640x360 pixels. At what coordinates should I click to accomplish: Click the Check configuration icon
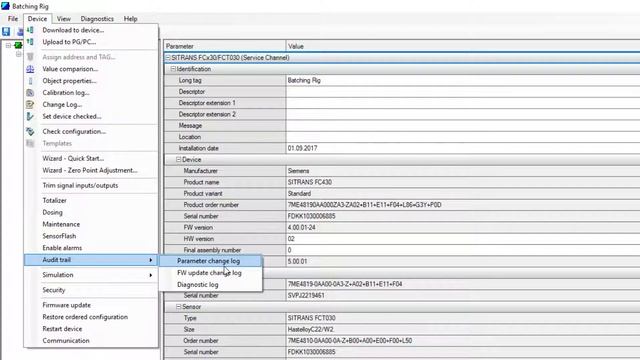(30, 131)
